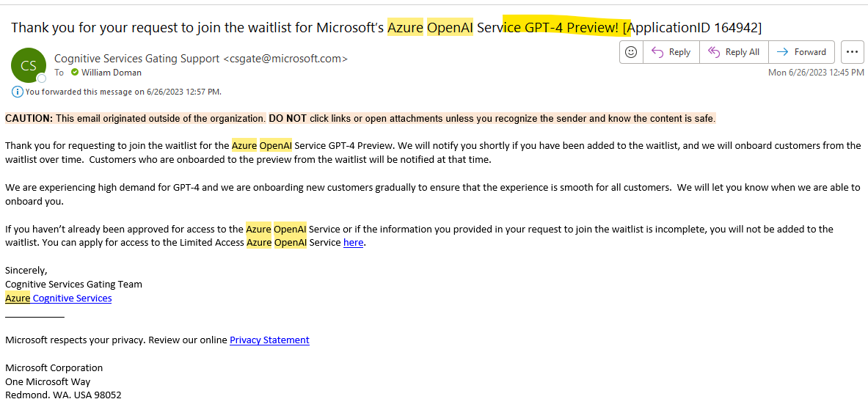Open the emoji reaction smiley icon
The height and width of the screenshot is (399, 868).
[x=630, y=52]
